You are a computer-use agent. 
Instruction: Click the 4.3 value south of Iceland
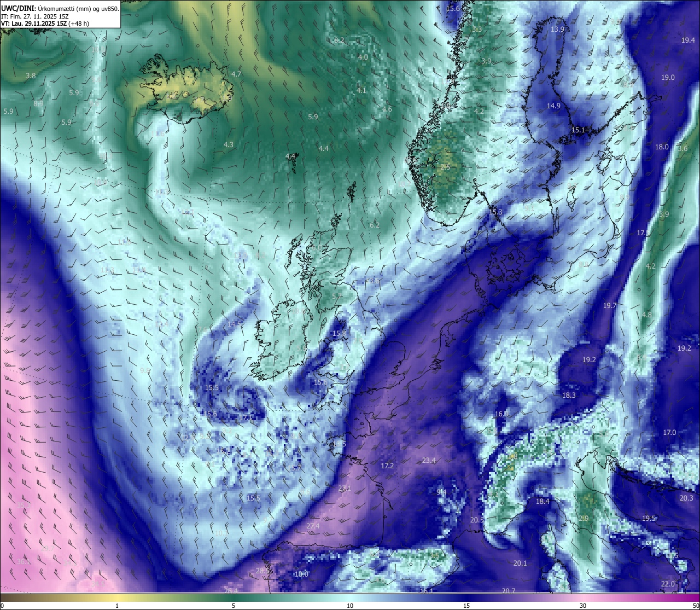229,144
